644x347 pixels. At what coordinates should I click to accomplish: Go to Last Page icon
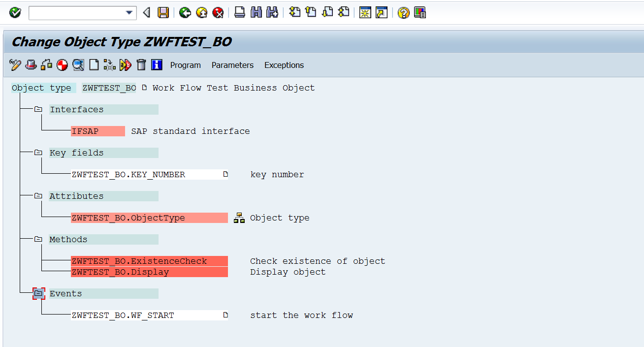(344, 12)
